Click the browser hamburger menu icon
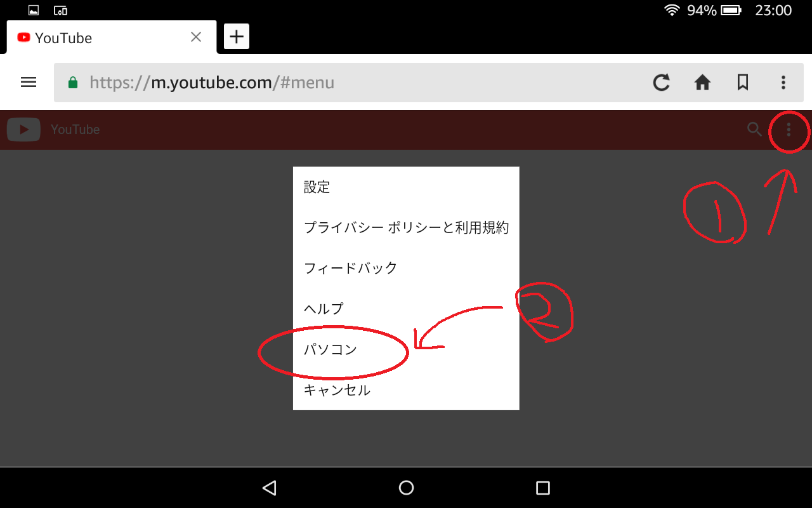This screenshot has width=812, height=508. [29, 83]
